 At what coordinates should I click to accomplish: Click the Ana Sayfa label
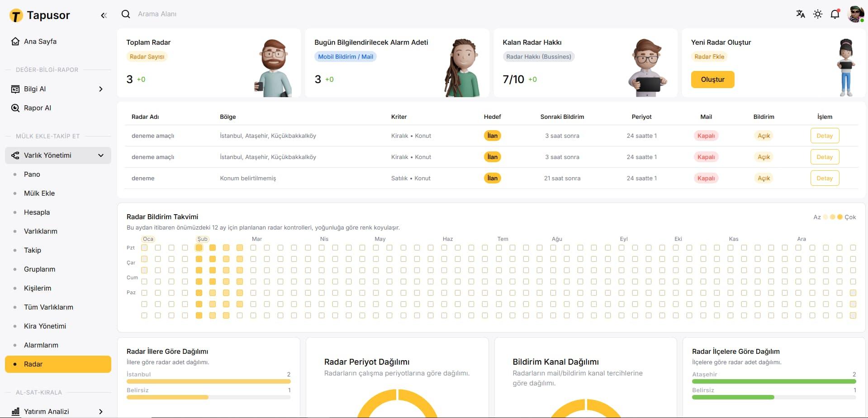point(40,42)
